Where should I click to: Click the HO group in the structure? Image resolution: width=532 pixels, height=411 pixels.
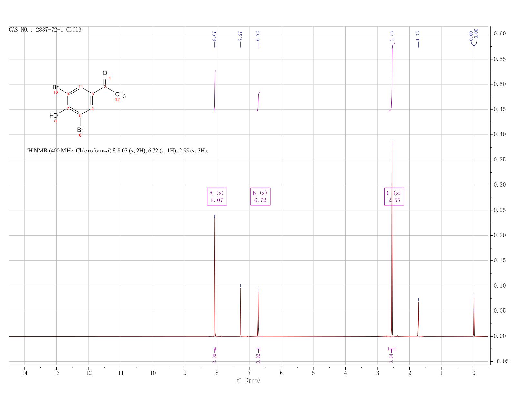coord(54,115)
